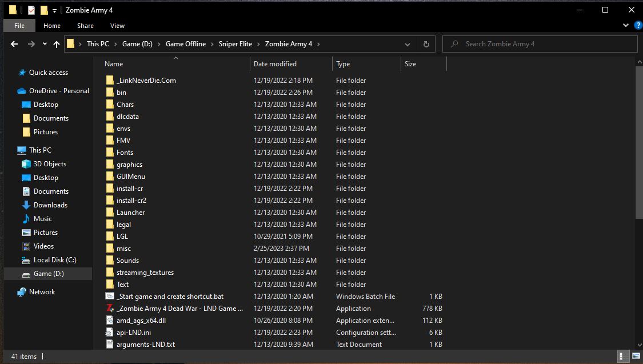Open Downloads in navigation pane
The image size is (643, 364).
click(x=50, y=205)
